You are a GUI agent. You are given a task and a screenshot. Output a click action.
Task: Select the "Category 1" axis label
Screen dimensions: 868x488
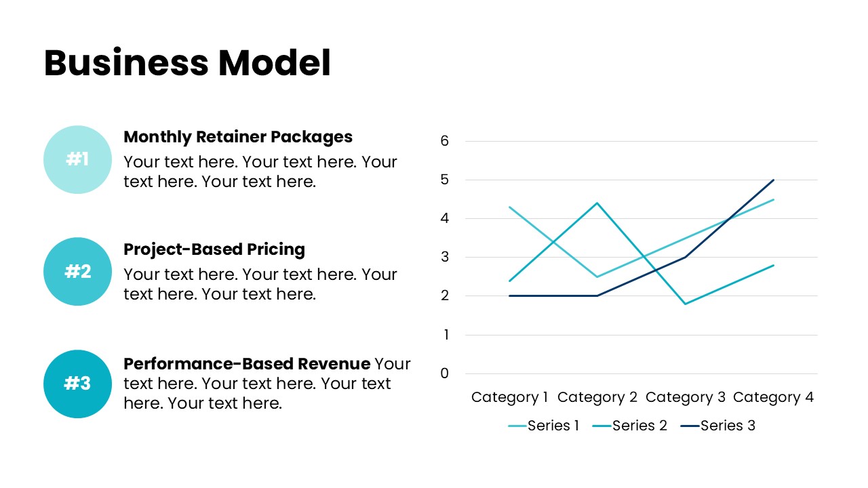[510, 397]
